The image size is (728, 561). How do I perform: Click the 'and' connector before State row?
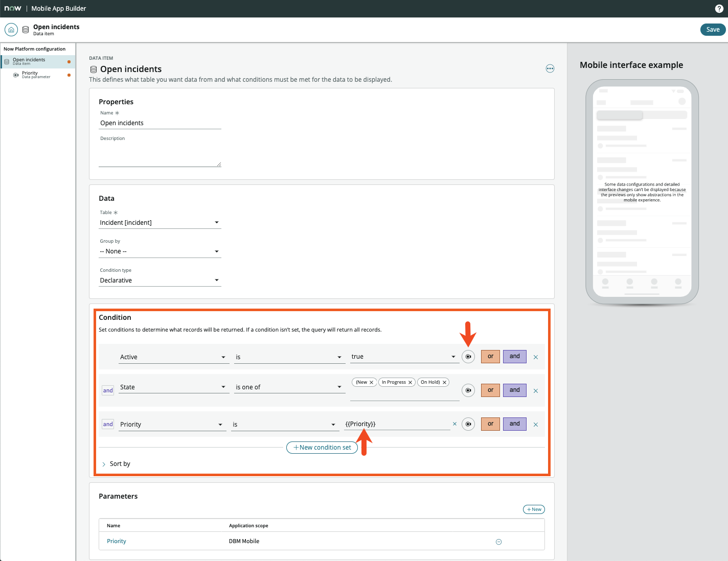108,390
